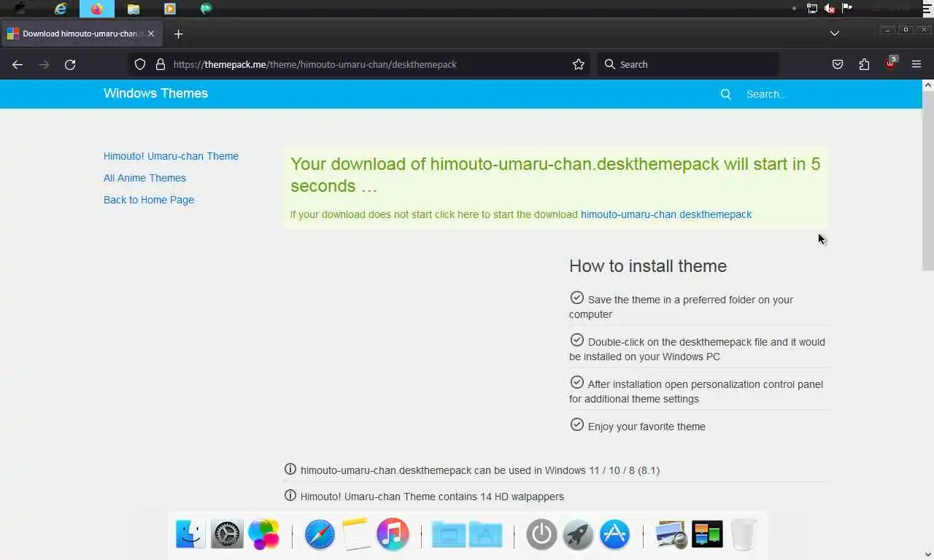Open Himouto! Umaru-chan Theme link
The width and height of the screenshot is (934, 560).
(x=171, y=156)
